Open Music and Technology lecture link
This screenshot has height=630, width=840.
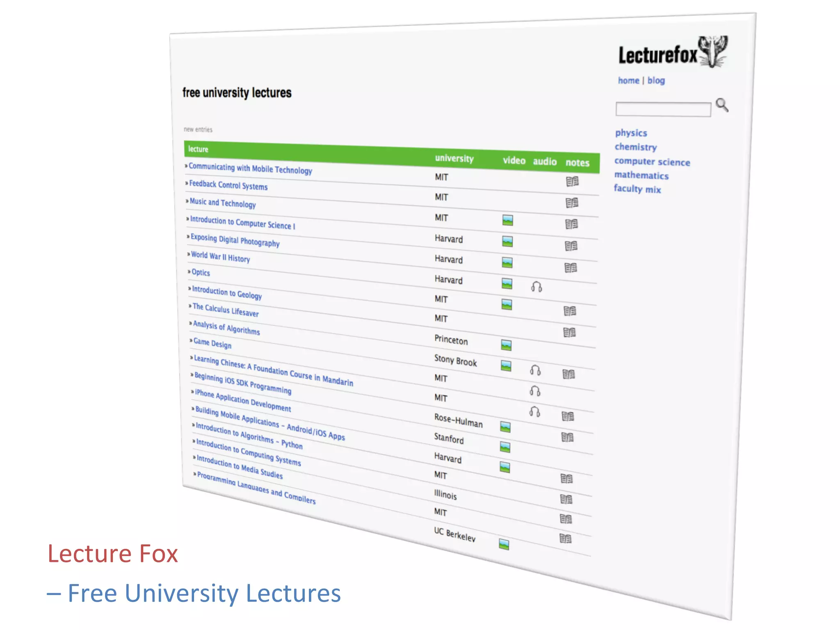pos(222,203)
